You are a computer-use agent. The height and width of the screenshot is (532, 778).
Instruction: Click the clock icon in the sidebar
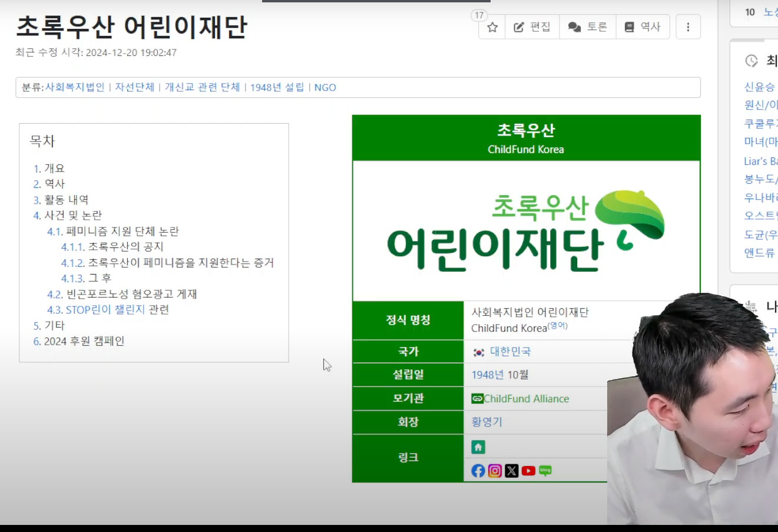pos(751,61)
